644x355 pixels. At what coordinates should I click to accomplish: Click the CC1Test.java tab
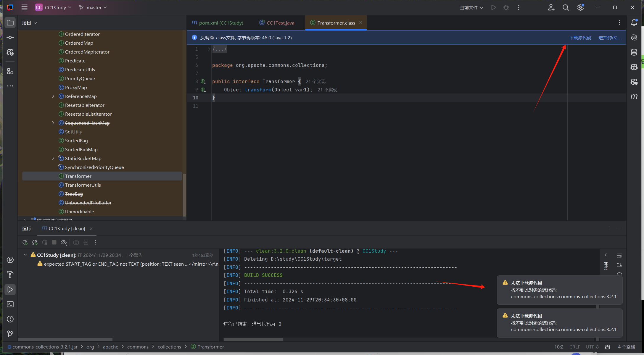tap(279, 23)
